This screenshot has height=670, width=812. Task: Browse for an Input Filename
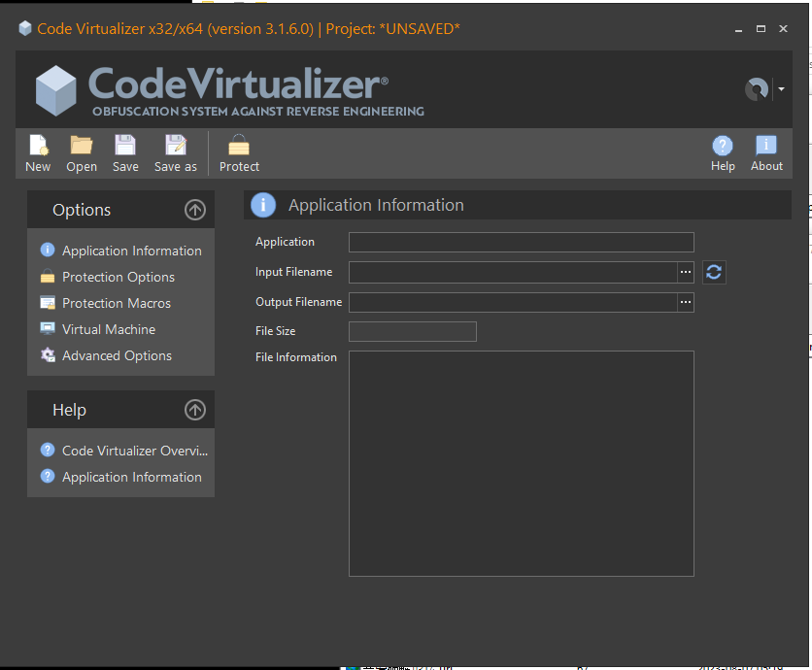(x=686, y=272)
